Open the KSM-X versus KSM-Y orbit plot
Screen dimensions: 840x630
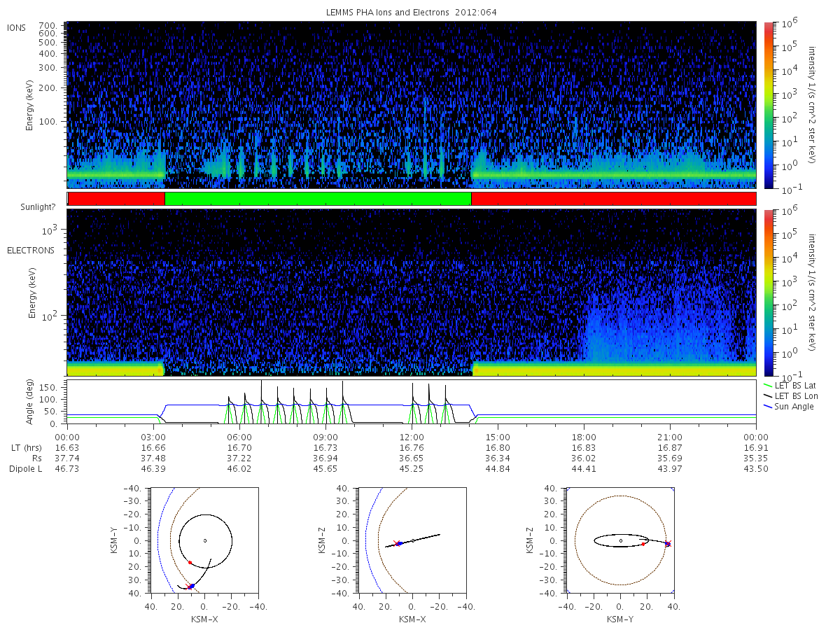(204, 540)
